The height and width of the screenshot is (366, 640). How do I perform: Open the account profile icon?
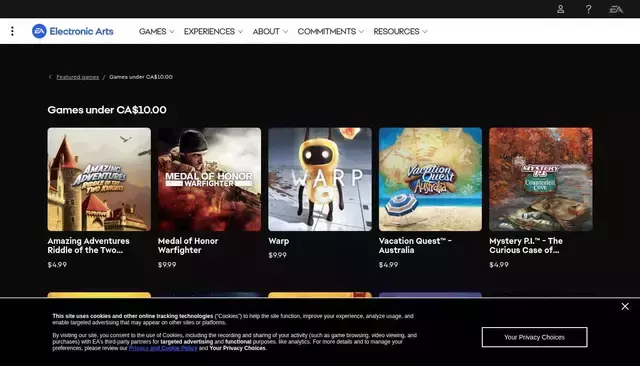pos(560,9)
